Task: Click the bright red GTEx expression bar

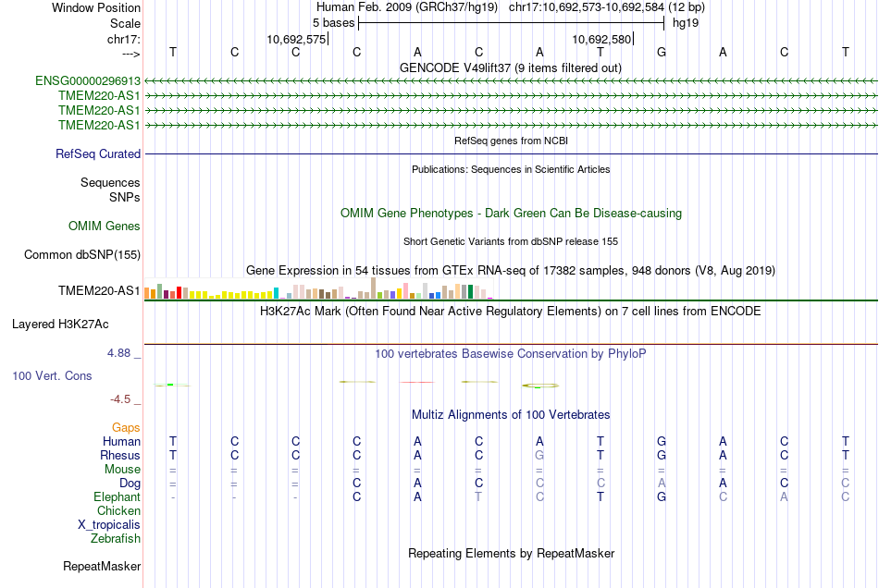Action: point(179,292)
